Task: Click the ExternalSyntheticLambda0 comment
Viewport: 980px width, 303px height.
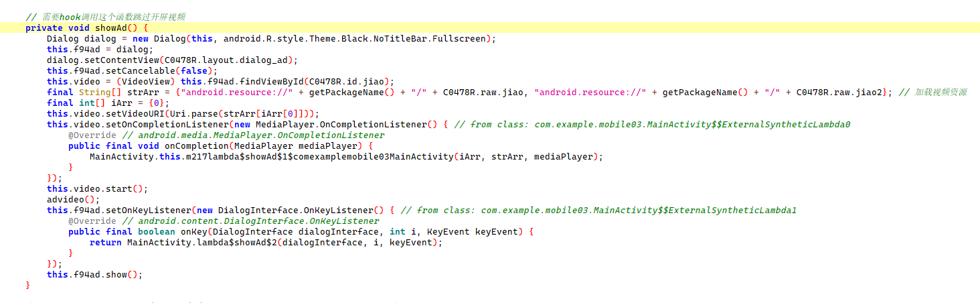Action: (x=653, y=124)
